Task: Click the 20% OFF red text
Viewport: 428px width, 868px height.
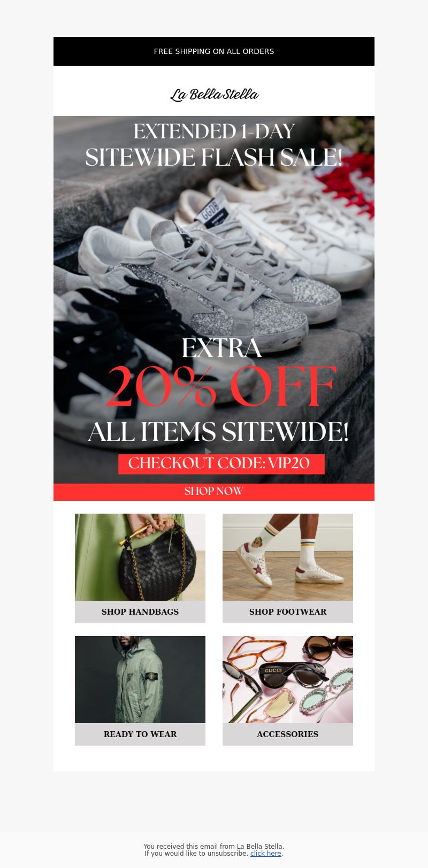Action: [221, 387]
